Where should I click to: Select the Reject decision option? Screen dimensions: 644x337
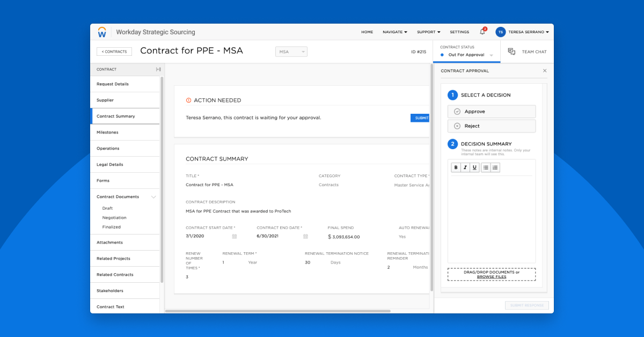pyautogui.click(x=491, y=126)
